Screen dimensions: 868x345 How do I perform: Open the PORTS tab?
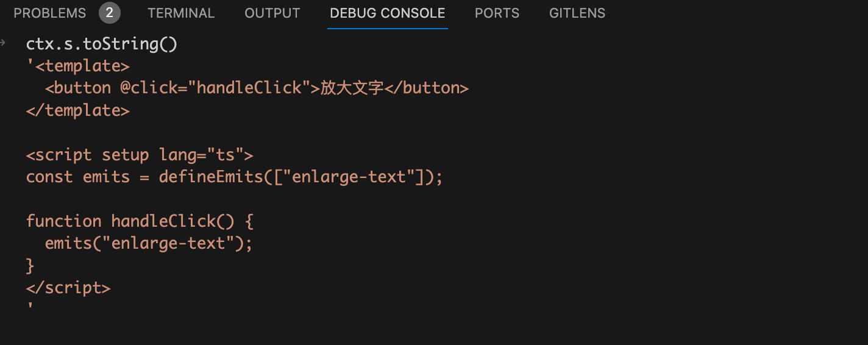tap(497, 13)
